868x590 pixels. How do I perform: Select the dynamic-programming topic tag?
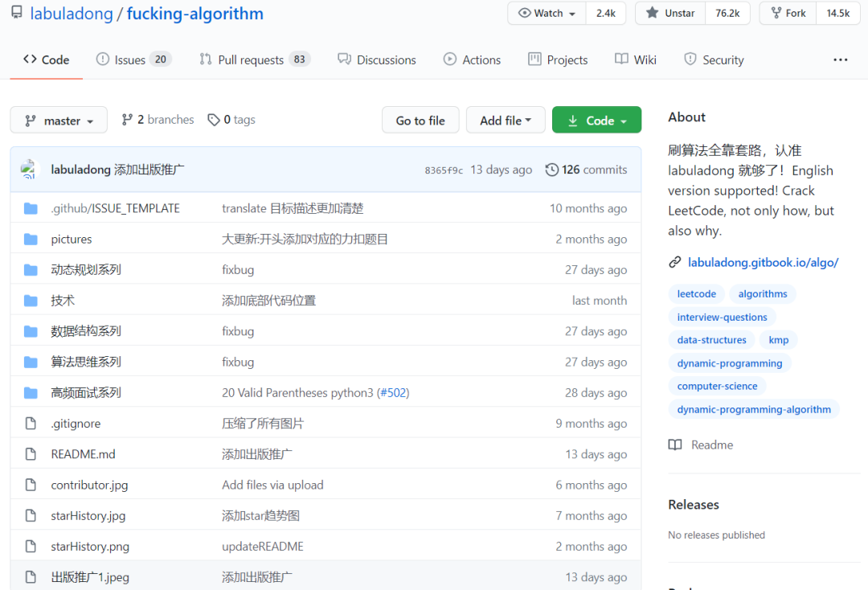(730, 363)
